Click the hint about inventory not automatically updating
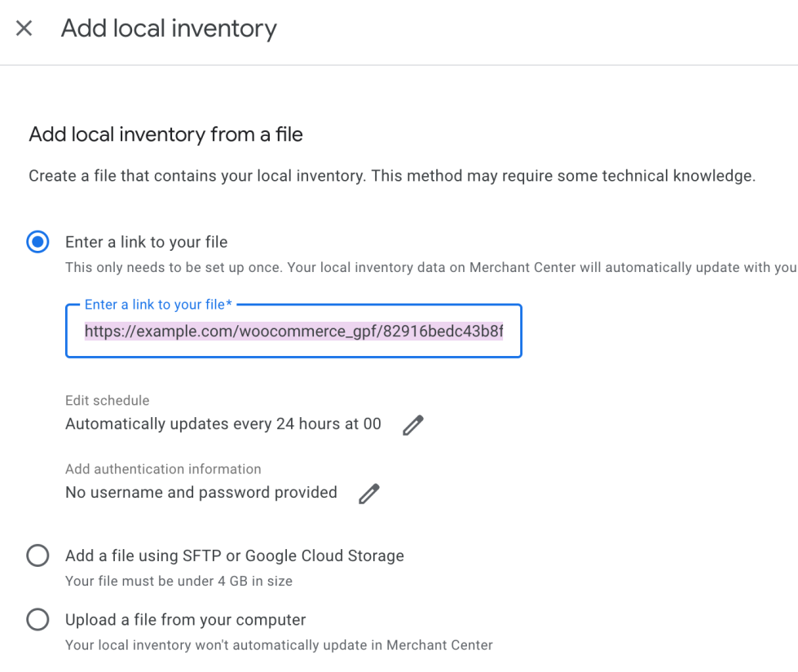 279,645
